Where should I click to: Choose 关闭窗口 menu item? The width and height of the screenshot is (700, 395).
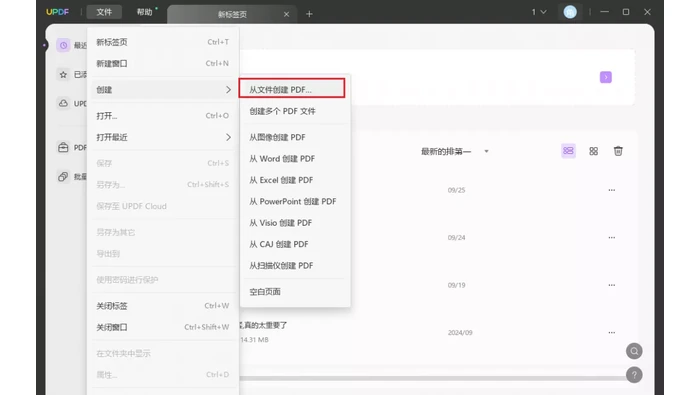[163, 327]
